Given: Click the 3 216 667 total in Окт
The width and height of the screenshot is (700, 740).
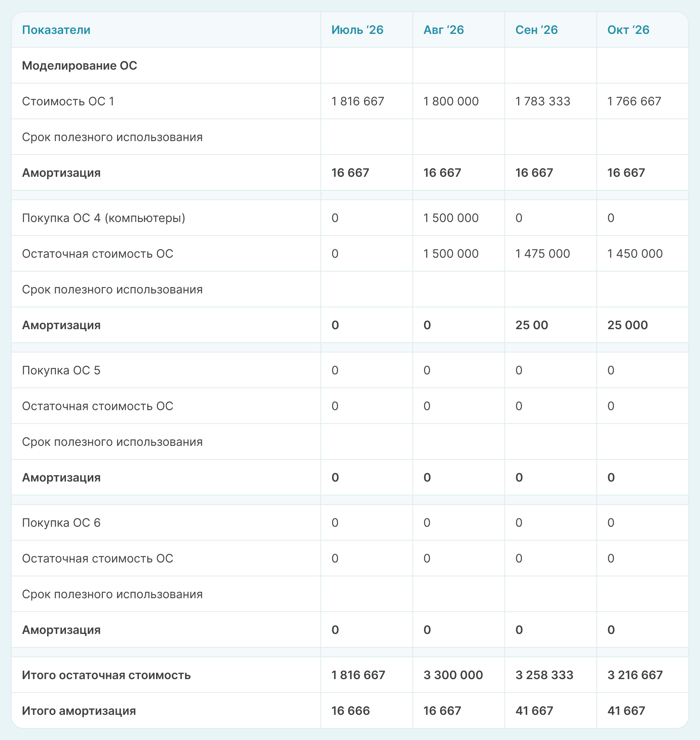Looking at the screenshot, I should pyautogui.click(x=635, y=675).
